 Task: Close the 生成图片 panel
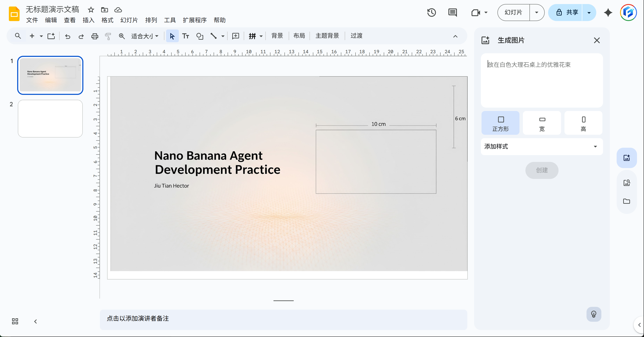[597, 40]
